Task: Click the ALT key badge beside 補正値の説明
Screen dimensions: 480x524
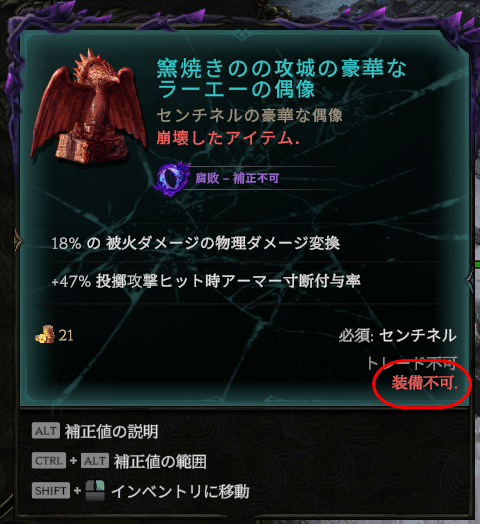Action: pyautogui.click(x=46, y=431)
